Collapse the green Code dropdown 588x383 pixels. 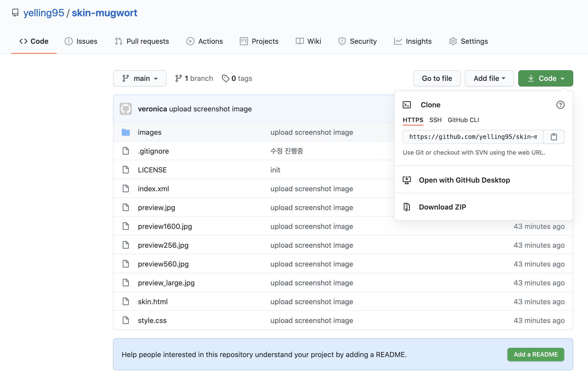545,78
